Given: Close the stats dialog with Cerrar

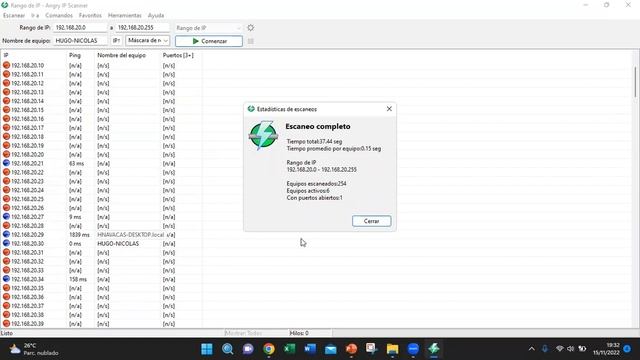Looking at the screenshot, I should [x=371, y=221].
